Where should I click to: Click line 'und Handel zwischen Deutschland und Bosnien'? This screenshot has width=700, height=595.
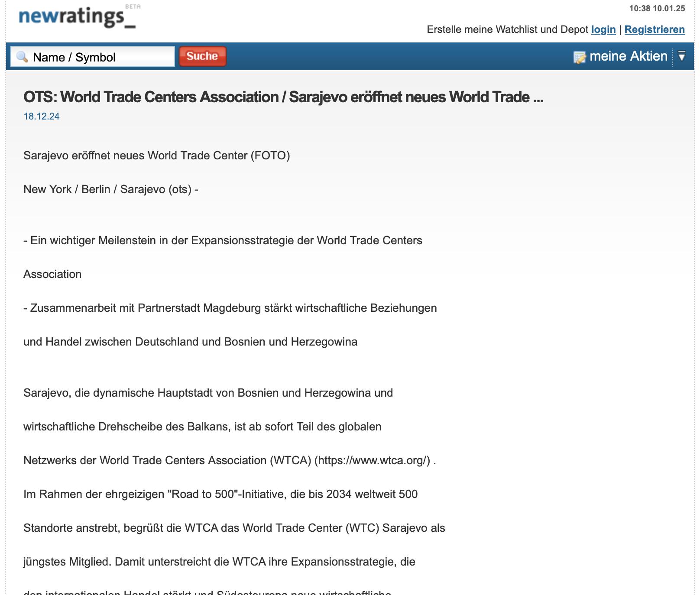(x=191, y=342)
